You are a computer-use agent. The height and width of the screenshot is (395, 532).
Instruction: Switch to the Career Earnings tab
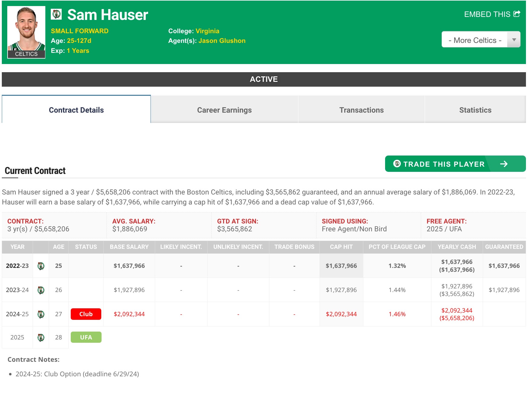(x=224, y=110)
